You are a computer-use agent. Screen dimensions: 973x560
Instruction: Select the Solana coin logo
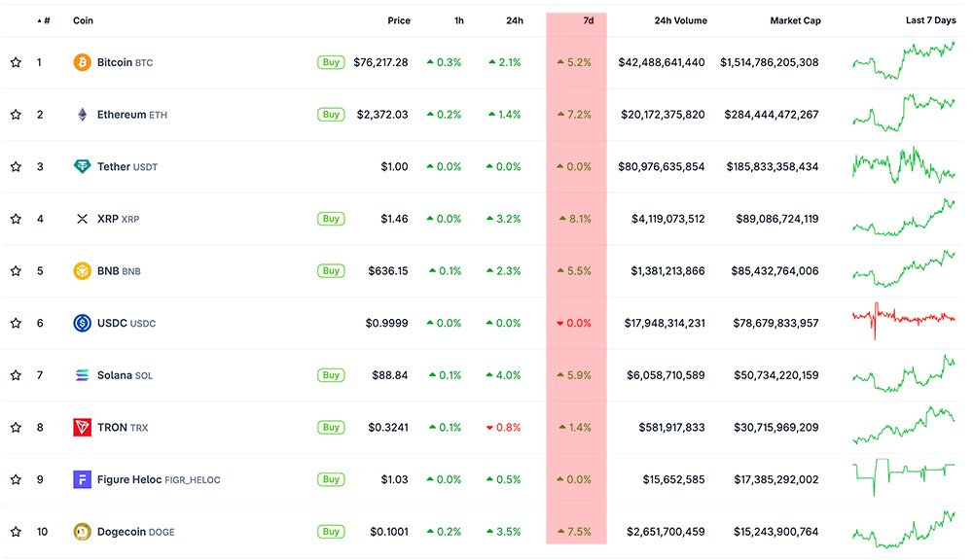(83, 374)
